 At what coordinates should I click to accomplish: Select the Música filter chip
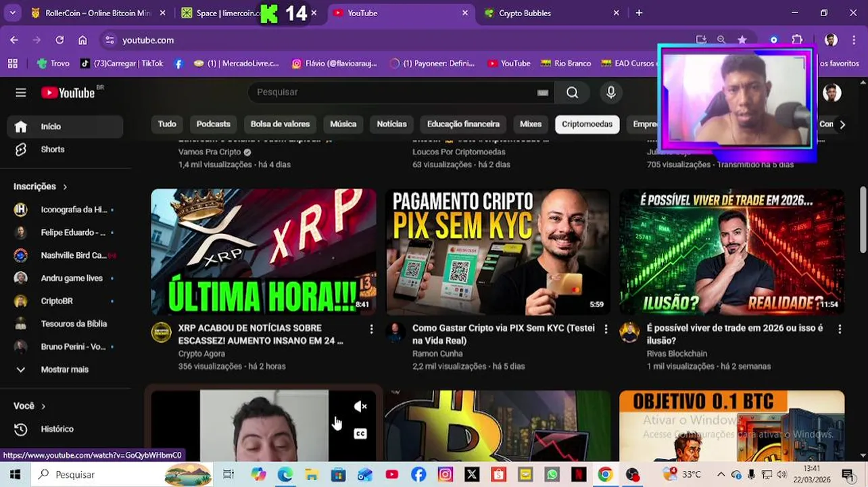click(x=343, y=124)
